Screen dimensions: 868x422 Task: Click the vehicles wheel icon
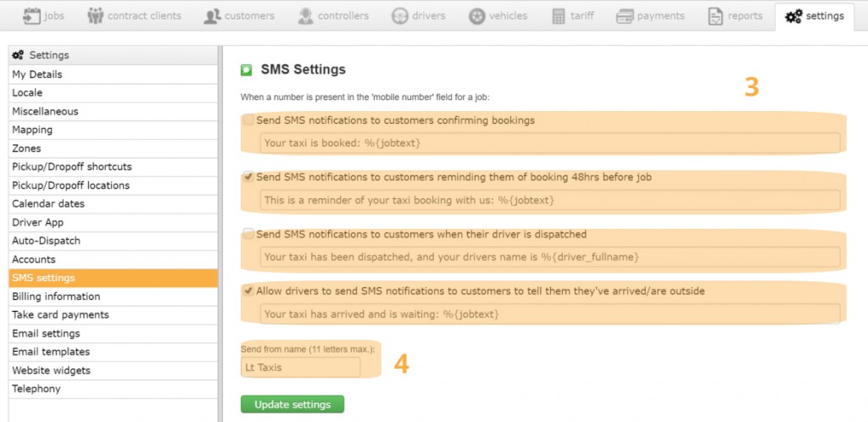click(476, 17)
